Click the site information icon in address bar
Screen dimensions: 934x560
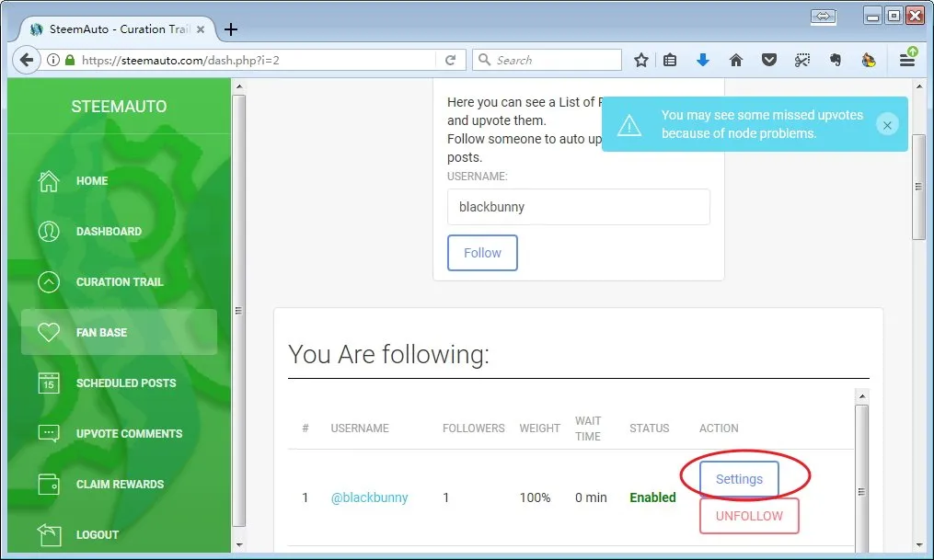point(53,60)
